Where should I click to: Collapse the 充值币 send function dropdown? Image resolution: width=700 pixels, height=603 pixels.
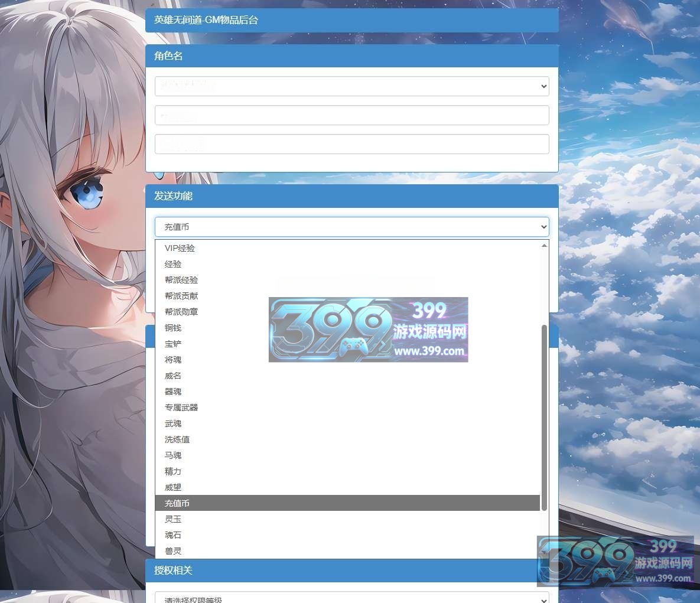352,227
